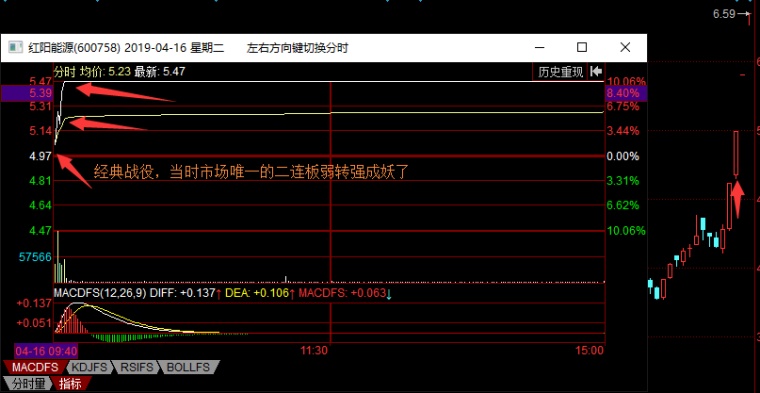Click the 4.64 price axis label
The width and height of the screenshot is (760, 393).
[x=41, y=205]
